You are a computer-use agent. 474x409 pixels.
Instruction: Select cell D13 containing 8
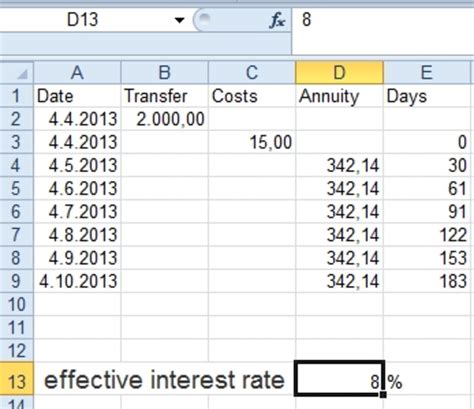pos(339,378)
